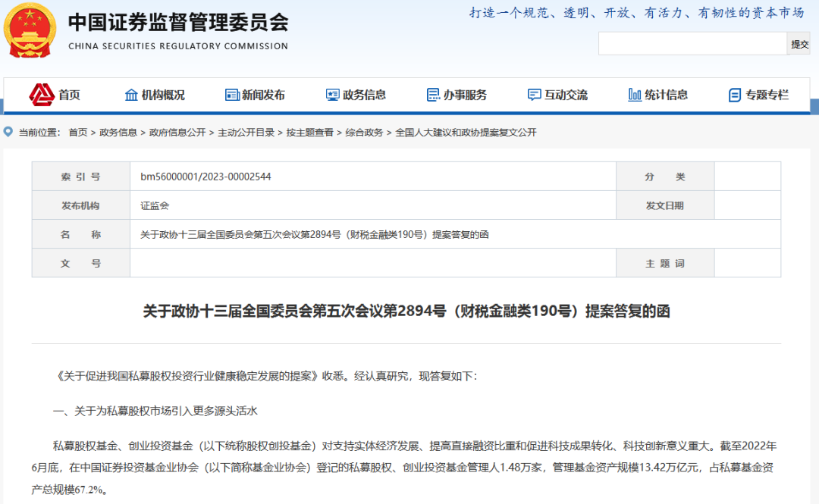This screenshot has width=819, height=504.
Task: Click the 互动交流 chat bubble icon
Action: tap(535, 95)
